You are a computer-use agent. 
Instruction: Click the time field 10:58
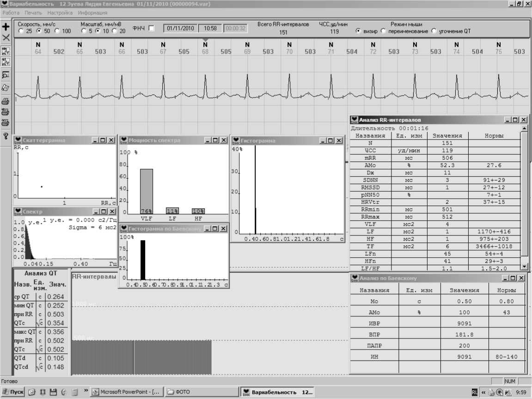point(210,29)
